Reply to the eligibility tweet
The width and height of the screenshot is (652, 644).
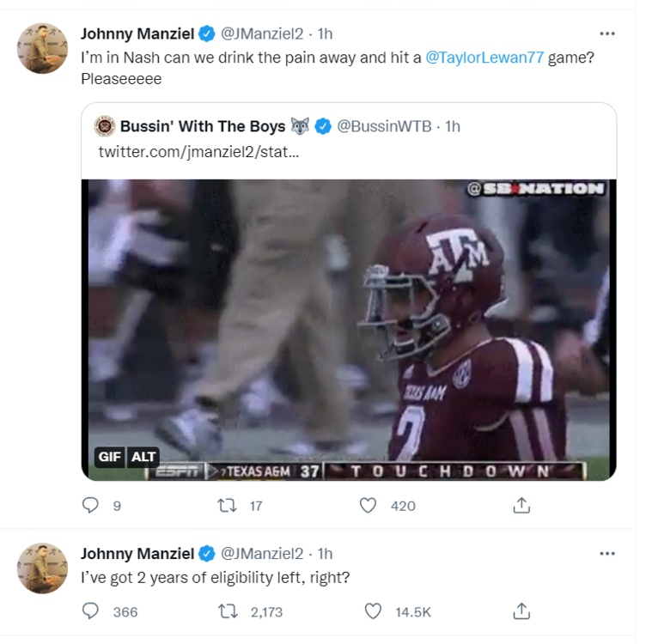coord(90,611)
